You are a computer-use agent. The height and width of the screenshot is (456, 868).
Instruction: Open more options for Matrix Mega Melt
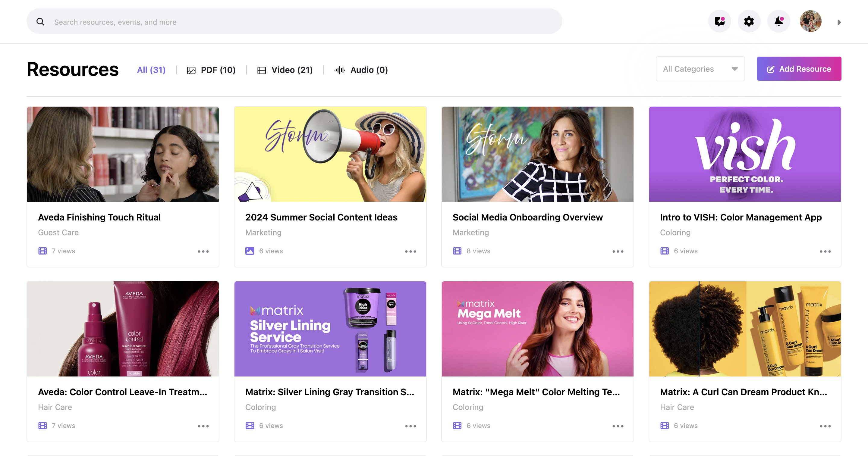click(618, 426)
